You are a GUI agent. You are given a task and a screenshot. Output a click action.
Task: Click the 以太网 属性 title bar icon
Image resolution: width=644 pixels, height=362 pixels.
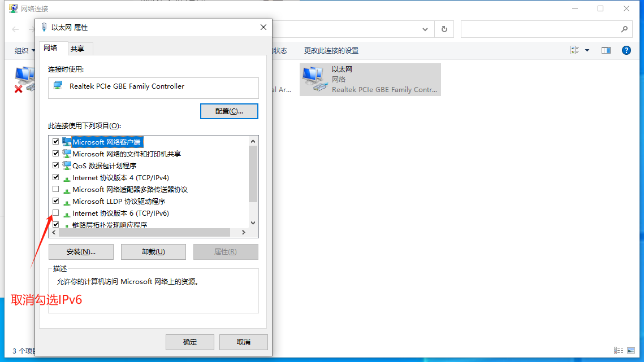[44, 27]
